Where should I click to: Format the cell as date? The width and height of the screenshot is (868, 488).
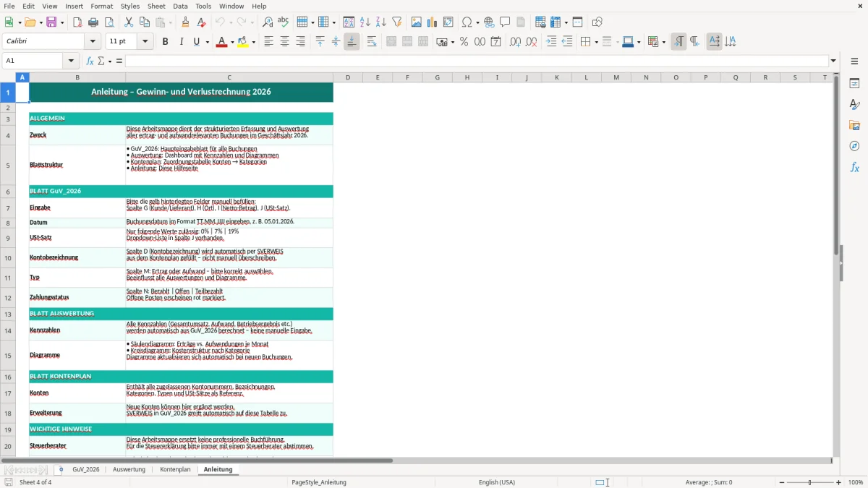(495, 42)
